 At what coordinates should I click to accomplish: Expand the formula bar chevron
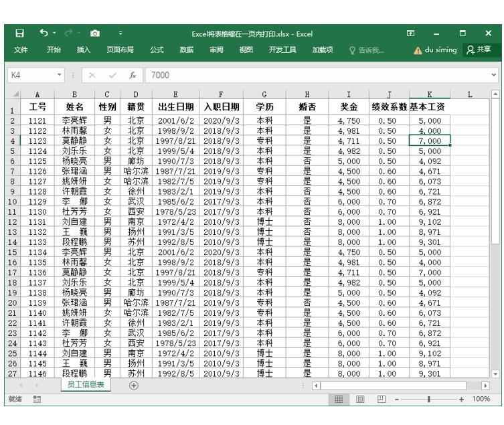click(x=493, y=75)
